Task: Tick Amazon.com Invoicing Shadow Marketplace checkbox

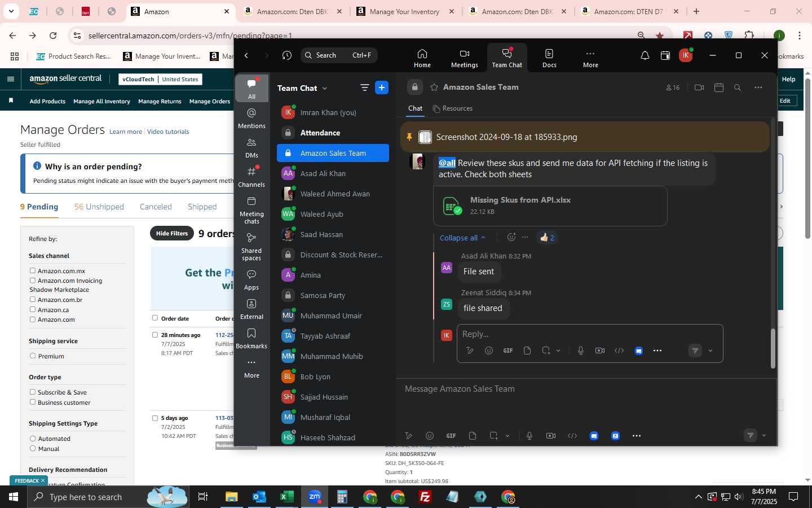Action: pos(33,281)
